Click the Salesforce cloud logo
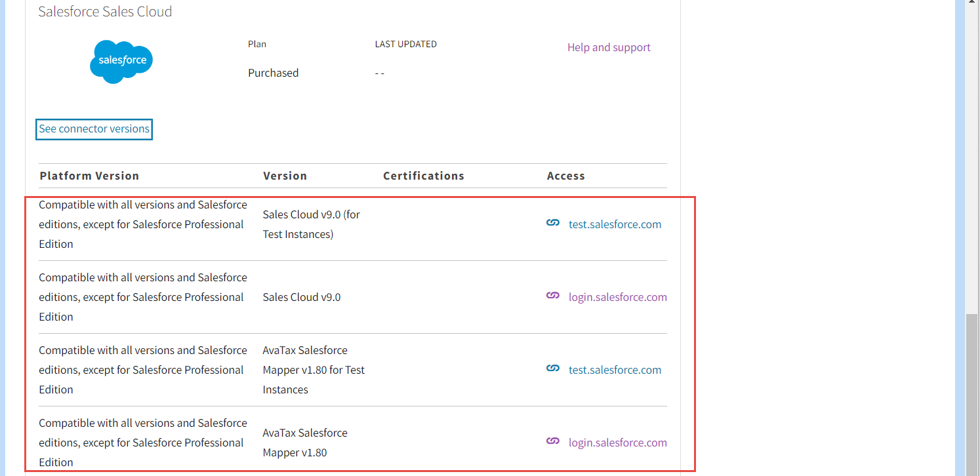 click(121, 62)
